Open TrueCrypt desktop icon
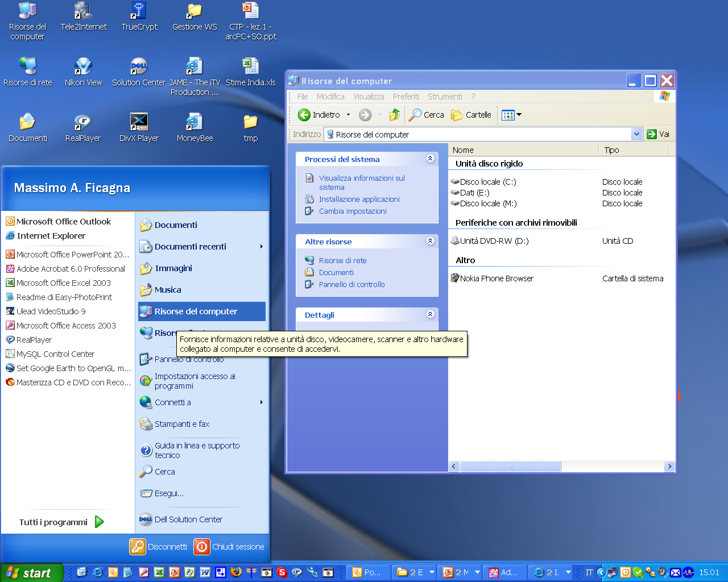 coord(139,16)
